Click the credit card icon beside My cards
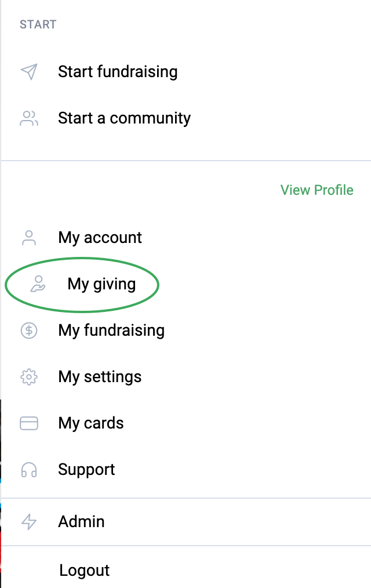 coord(28,423)
